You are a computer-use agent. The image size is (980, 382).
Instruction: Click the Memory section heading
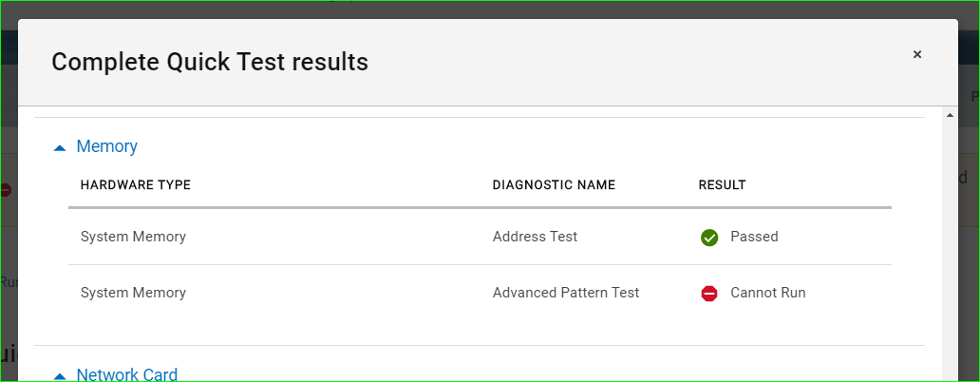click(x=107, y=146)
